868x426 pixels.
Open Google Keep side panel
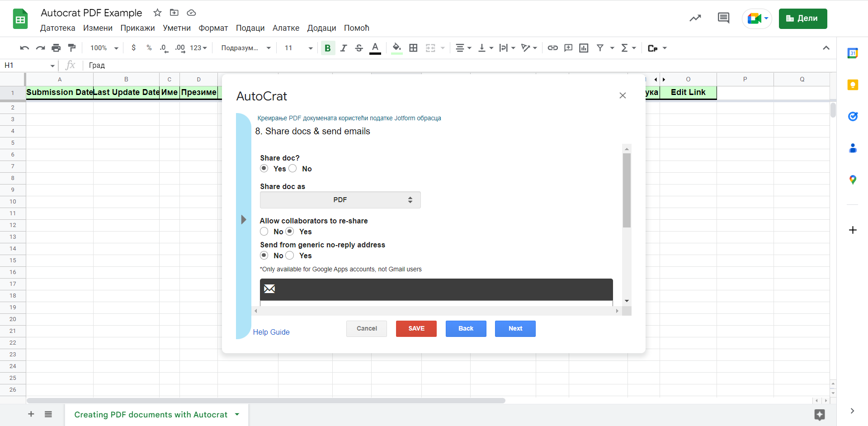(x=853, y=85)
